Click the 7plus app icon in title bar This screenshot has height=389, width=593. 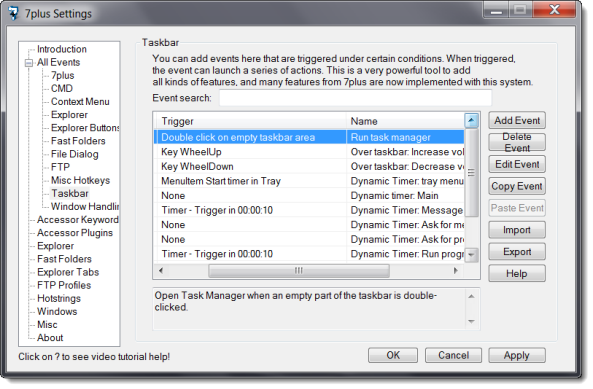coord(13,13)
